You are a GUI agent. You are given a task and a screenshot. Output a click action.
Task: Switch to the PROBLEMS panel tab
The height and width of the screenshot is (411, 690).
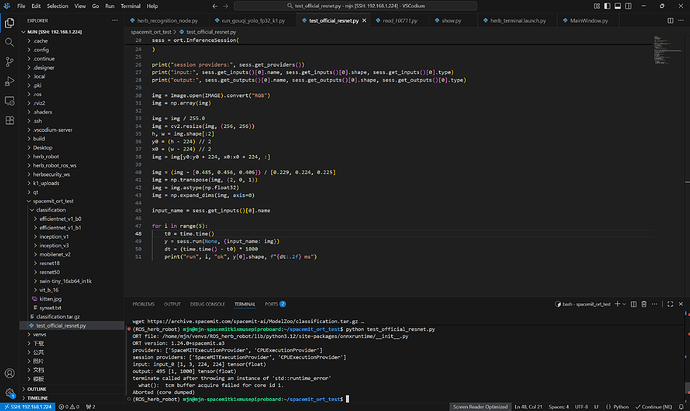[143, 304]
